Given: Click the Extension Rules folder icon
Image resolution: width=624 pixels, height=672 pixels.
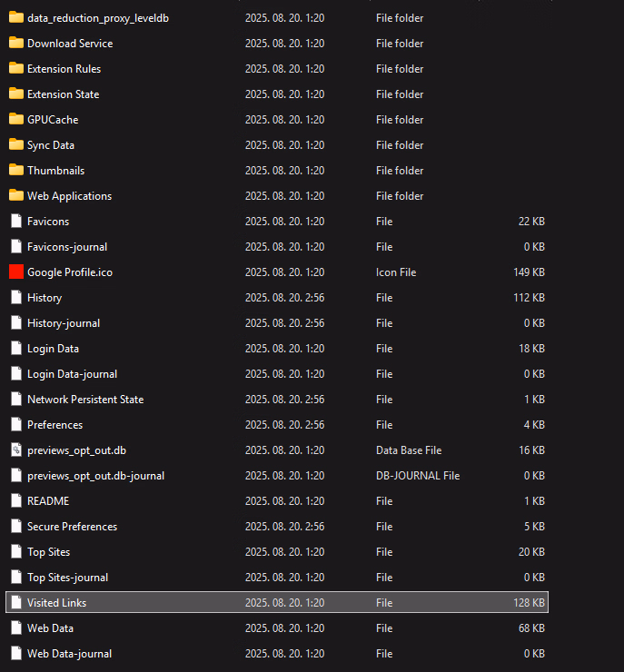Looking at the screenshot, I should tap(15, 68).
